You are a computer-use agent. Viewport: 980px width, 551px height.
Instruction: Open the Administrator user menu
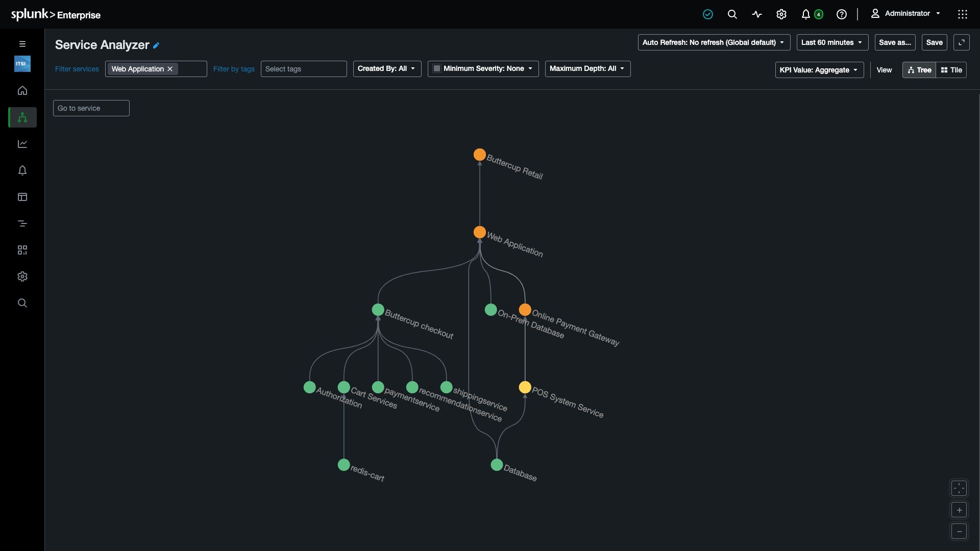click(905, 14)
